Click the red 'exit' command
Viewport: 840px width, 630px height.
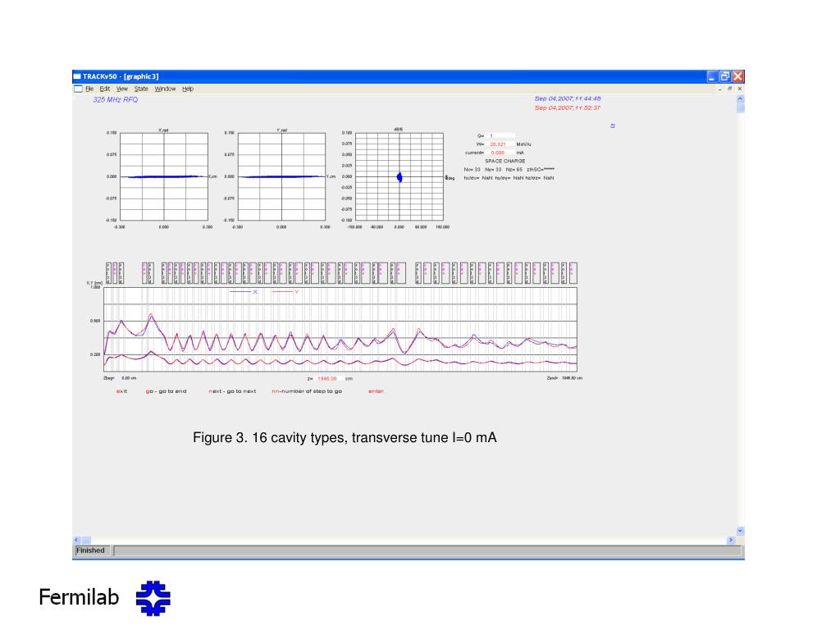[x=121, y=391]
